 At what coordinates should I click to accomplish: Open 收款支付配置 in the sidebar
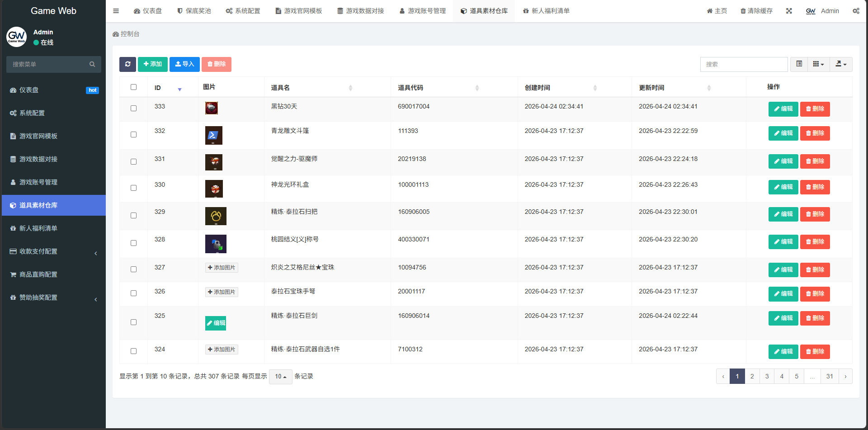tap(38, 251)
